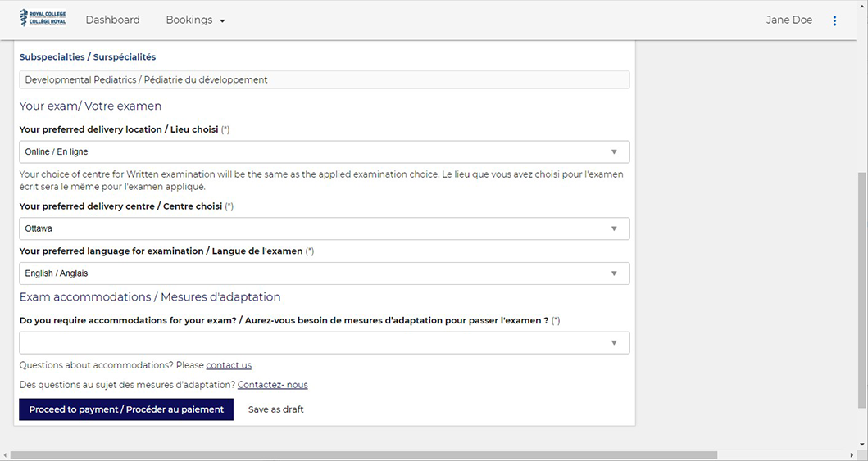Click Proceed to payment button
The height and width of the screenshot is (461, 868).
tap(126, 409)
